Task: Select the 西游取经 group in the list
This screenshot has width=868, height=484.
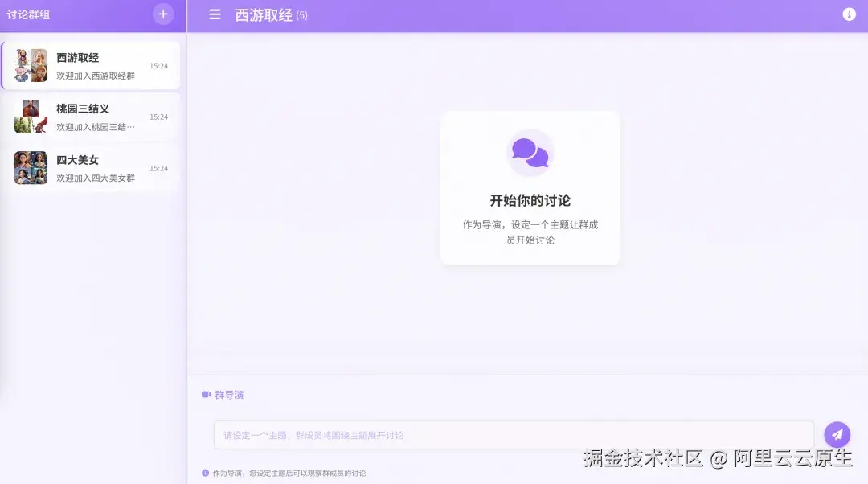Action: [92, 65]
